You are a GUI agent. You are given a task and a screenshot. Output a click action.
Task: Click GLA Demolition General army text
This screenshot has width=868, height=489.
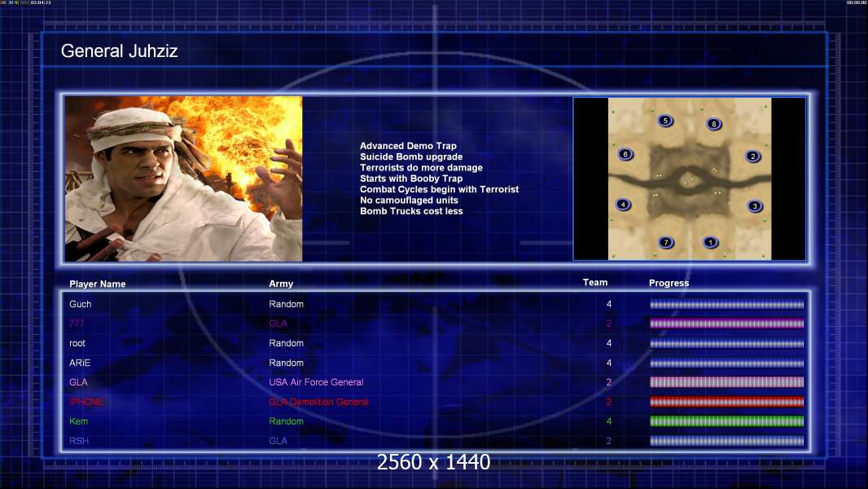click(x=318, y=402)
